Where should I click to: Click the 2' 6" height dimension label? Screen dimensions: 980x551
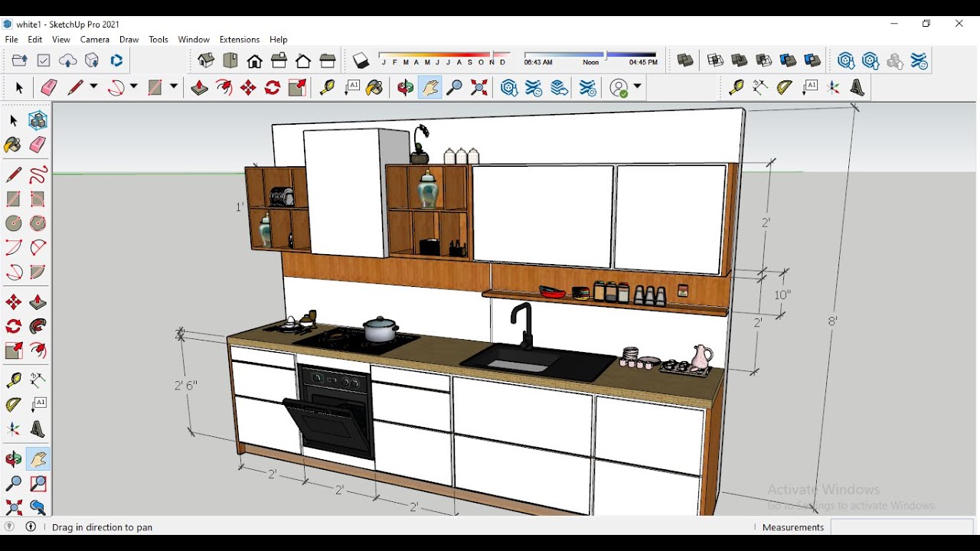click(186, 386)
